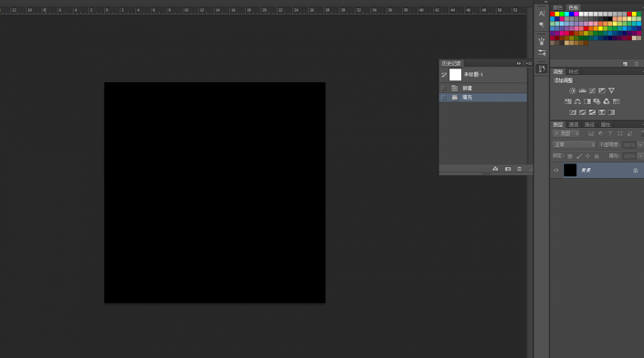Viewport: 644px width, 358px height.
Task: Toggle the shape layer filter in the Layers panel
Action: tap(620, 134)
